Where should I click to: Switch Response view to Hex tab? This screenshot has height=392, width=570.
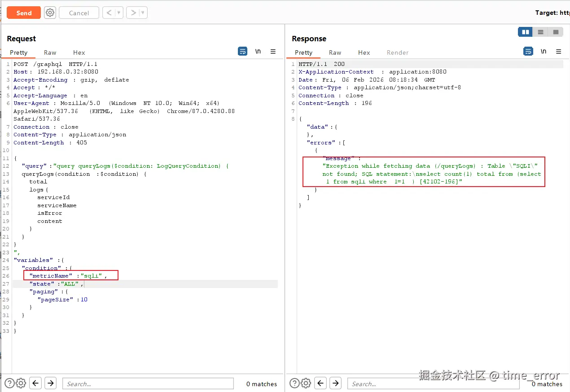[x=364, y=52]
